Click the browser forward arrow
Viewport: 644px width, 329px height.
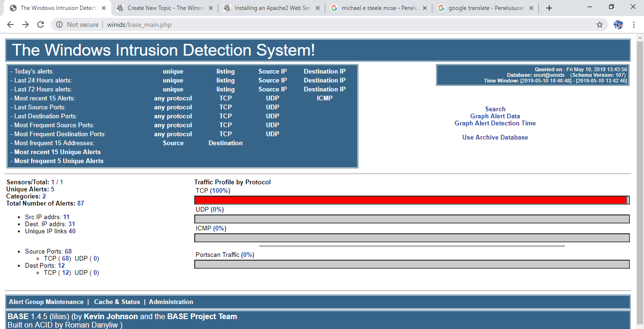(x=25, y=25)
